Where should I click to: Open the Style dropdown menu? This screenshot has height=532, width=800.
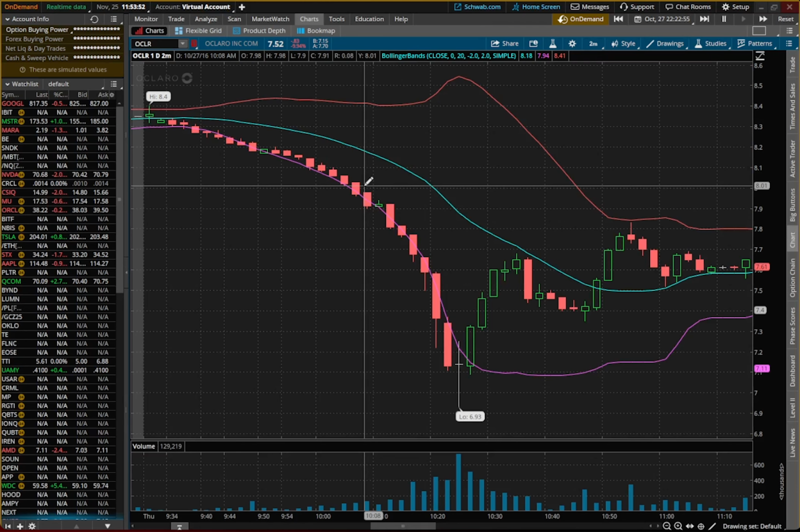[x=623, y=43]
